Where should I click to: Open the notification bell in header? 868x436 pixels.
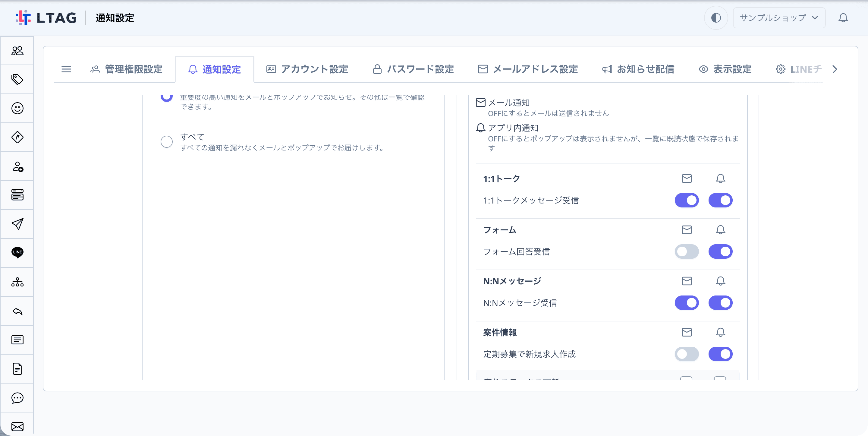point(843,18)
